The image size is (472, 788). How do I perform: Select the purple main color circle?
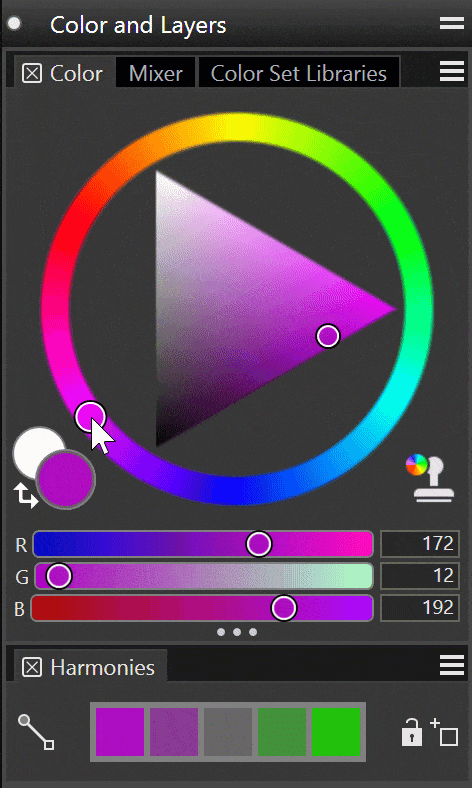(x=65, y=479)
